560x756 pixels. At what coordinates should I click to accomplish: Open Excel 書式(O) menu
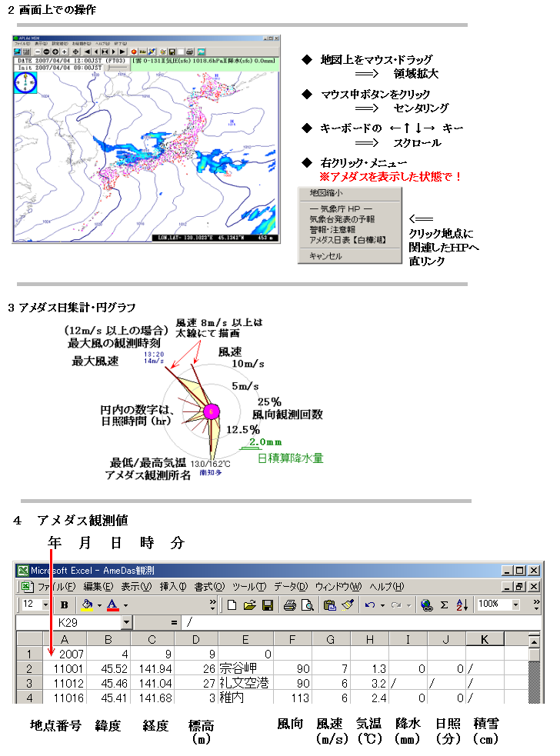click(209, 587)
